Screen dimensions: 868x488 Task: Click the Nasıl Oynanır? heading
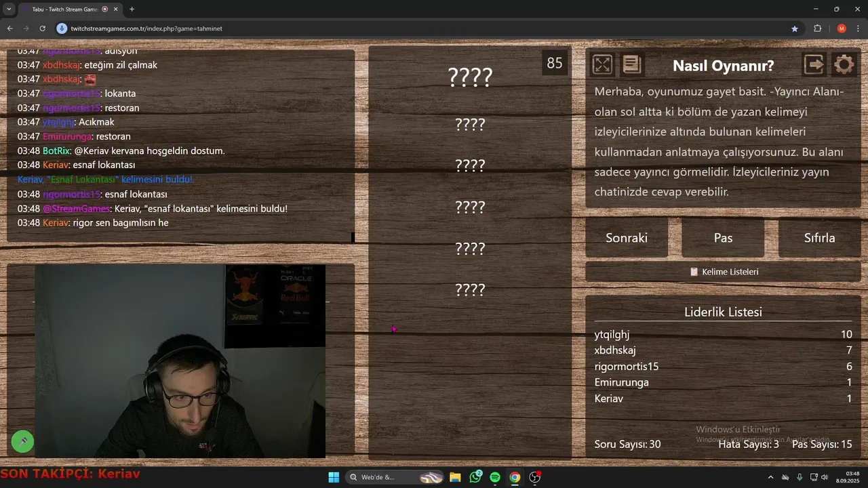723,66
